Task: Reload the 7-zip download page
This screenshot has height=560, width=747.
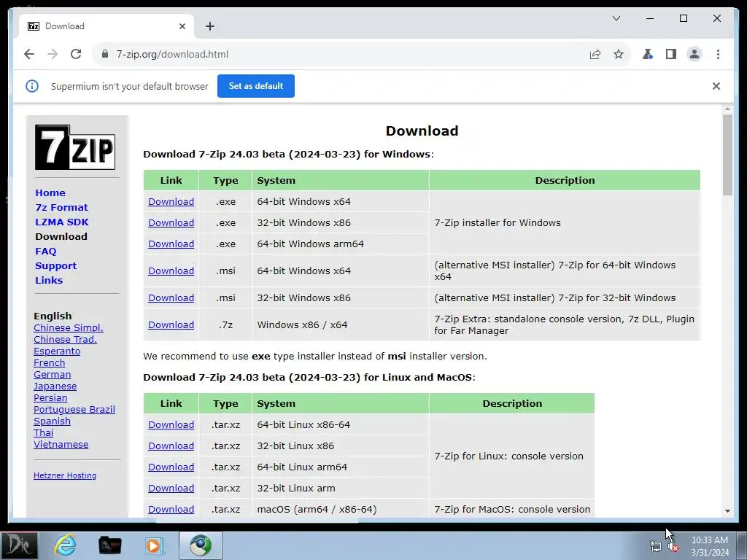Action: [x=76, y=54]
